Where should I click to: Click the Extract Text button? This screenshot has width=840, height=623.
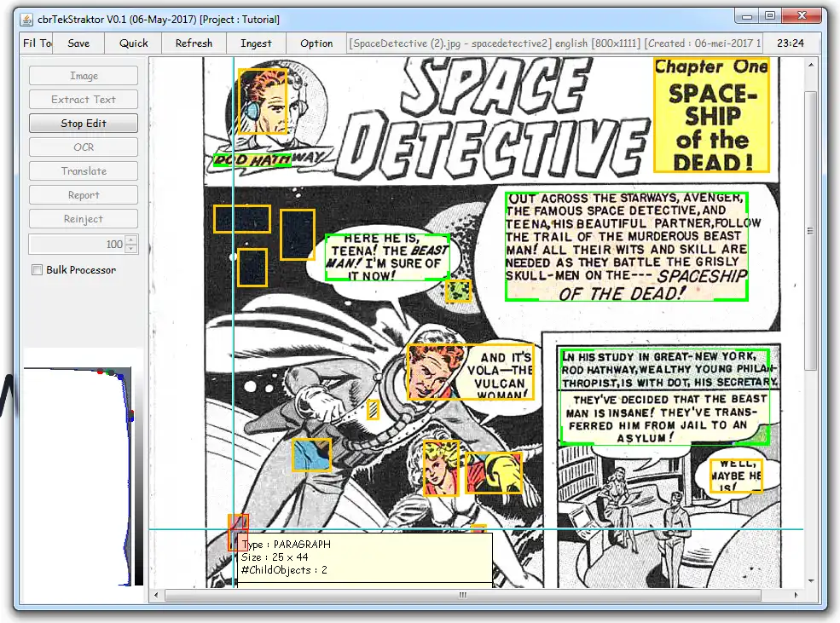(x=84, y=100)
